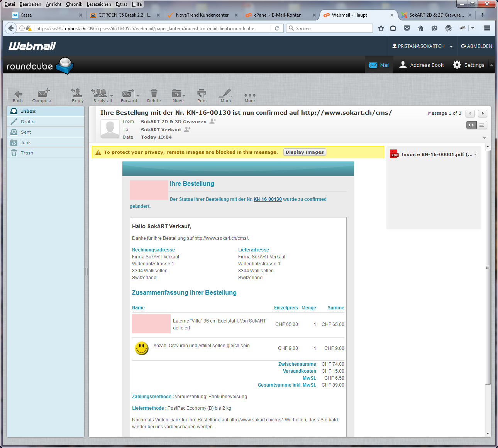Open the Drafts folder

coord(46,122)
